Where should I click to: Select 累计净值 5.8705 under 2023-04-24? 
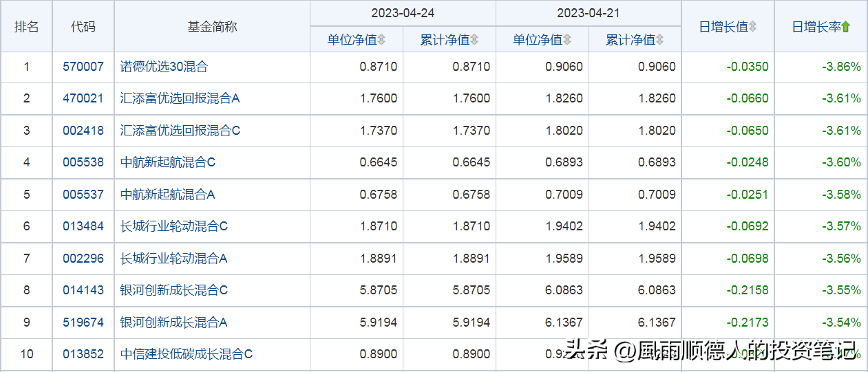[472, 290]
